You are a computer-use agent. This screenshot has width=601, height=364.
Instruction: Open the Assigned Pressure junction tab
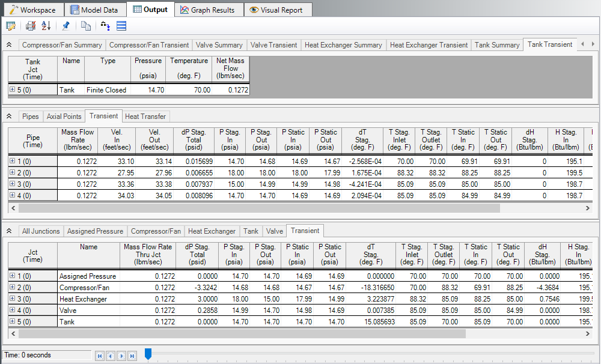[x=95, y=231]
